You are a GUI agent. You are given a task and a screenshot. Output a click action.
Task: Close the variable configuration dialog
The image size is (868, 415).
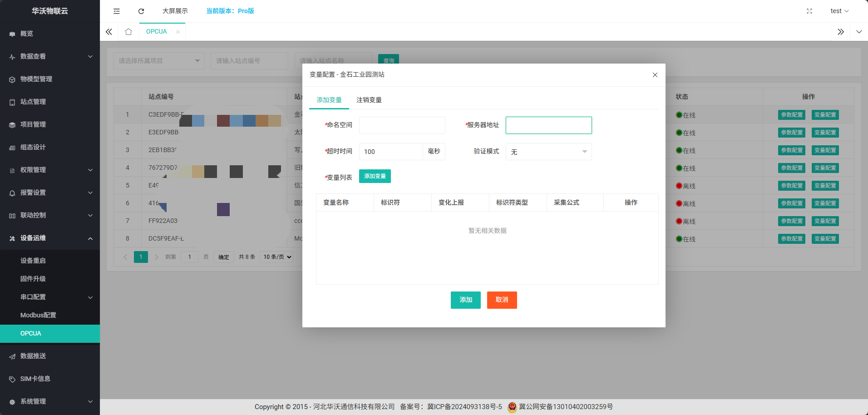[x=655, y=75]
